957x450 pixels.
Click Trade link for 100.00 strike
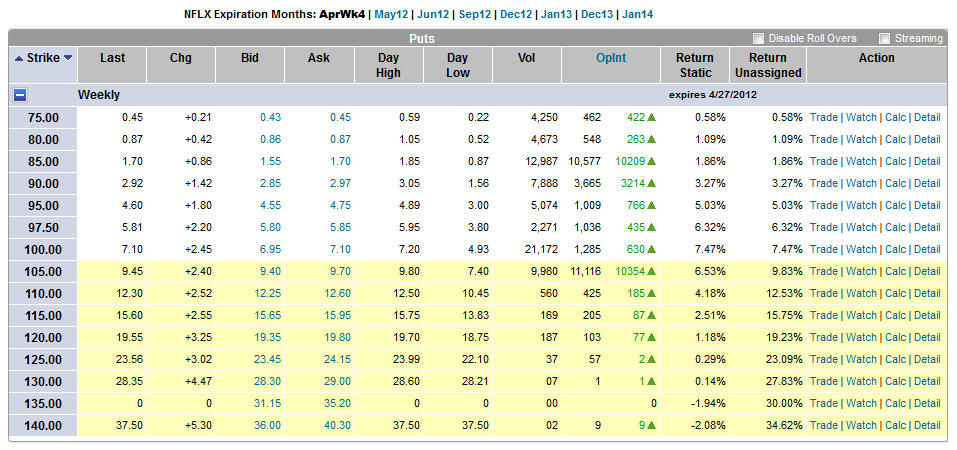pos(823,249)
